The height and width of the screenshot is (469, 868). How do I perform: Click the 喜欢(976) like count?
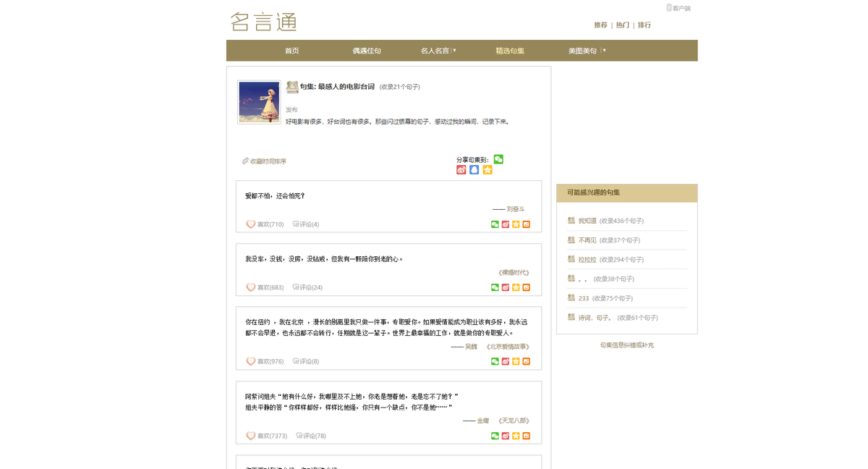pos(271,361)
